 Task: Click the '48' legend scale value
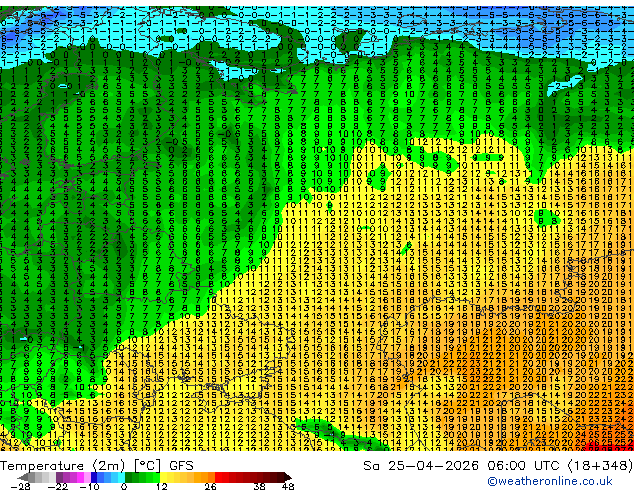288,486
